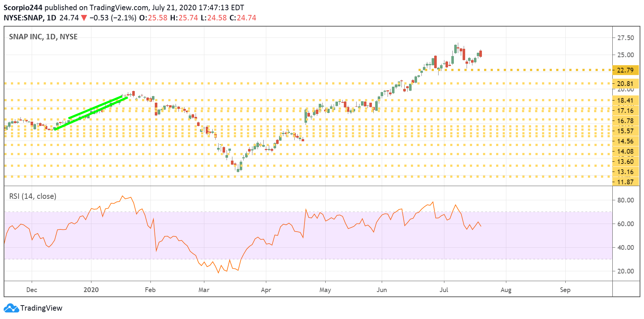This screenshot has height=319, width=644.
Task: Click the RSI 20.00 axis value
Action: pyautogui.click(x=625, y=271)
